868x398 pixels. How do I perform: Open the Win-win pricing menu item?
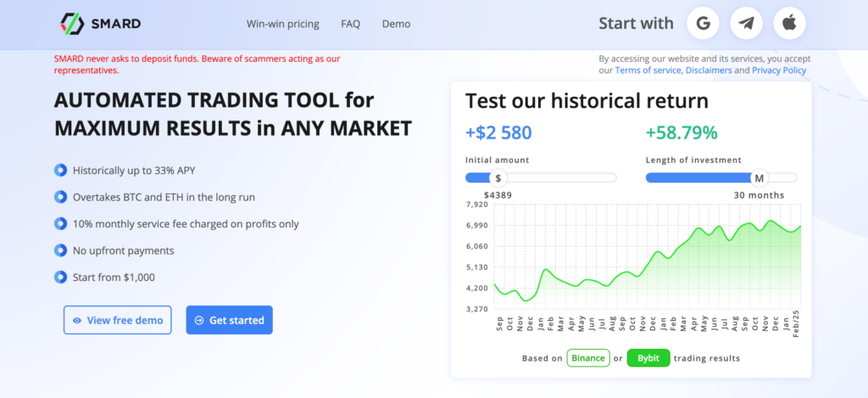click(283, 24)
